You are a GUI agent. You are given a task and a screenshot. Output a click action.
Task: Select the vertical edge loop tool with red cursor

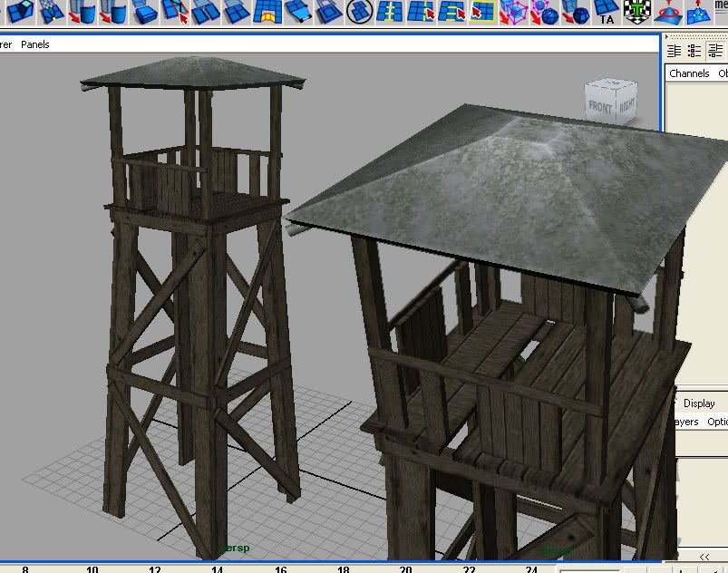[421, 12]
